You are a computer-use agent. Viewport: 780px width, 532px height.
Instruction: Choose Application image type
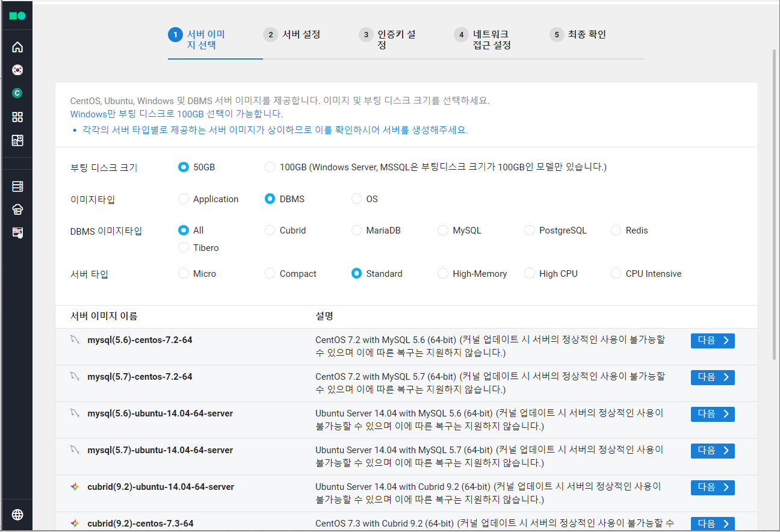tap(184, 199)
